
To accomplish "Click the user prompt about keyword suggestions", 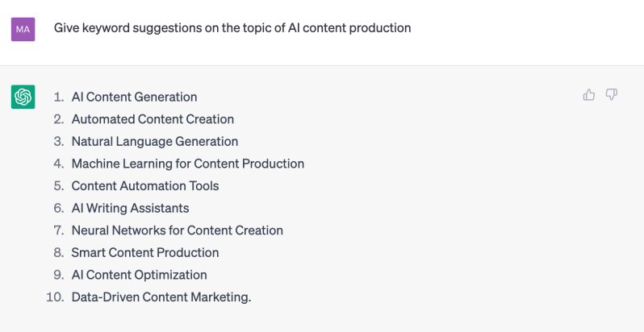I will pyautogui.click(x=232, y=28).
